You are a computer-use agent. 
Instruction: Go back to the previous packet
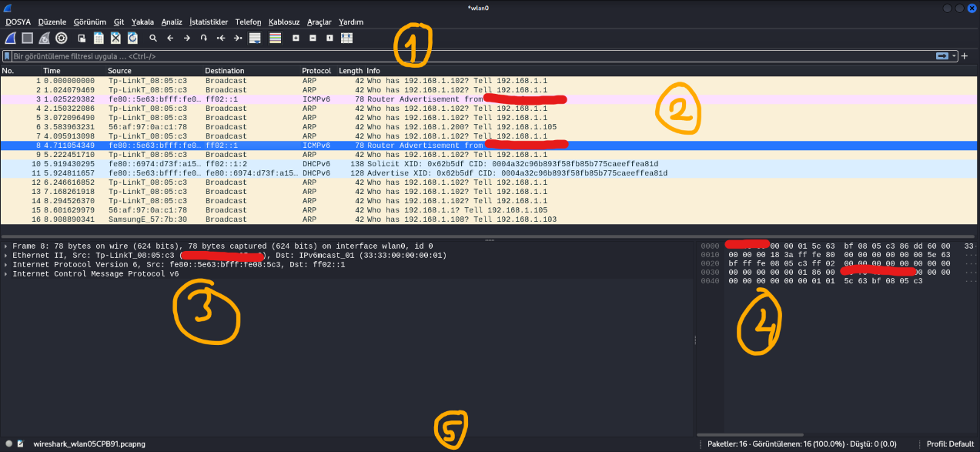coord(170,37)
